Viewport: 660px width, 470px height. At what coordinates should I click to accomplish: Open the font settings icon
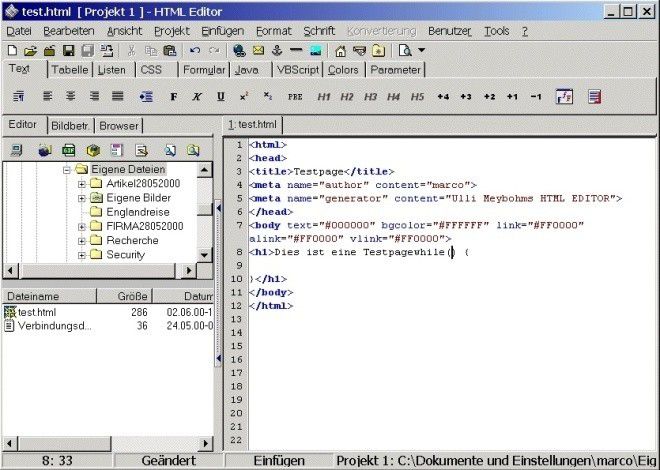pyautogui.click(x=564, y=97)
